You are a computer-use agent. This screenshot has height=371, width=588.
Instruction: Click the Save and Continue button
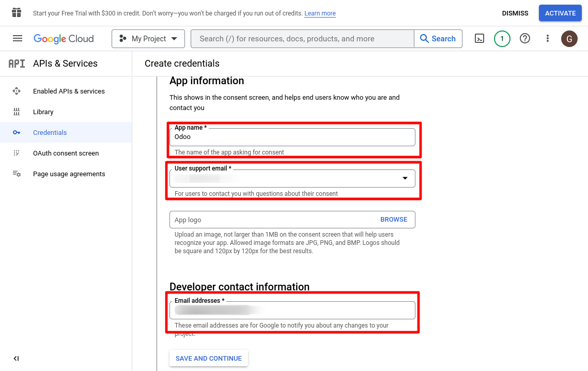coord(209,359)
